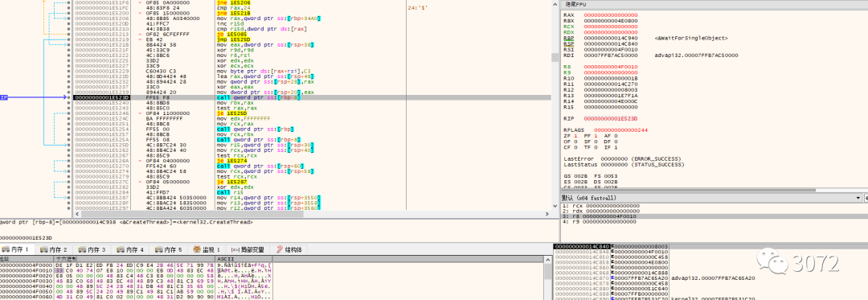Viewport: 868px width, 300px height.
Task: Click the ASCII column header in dump
Action: (x=226, y=259)
